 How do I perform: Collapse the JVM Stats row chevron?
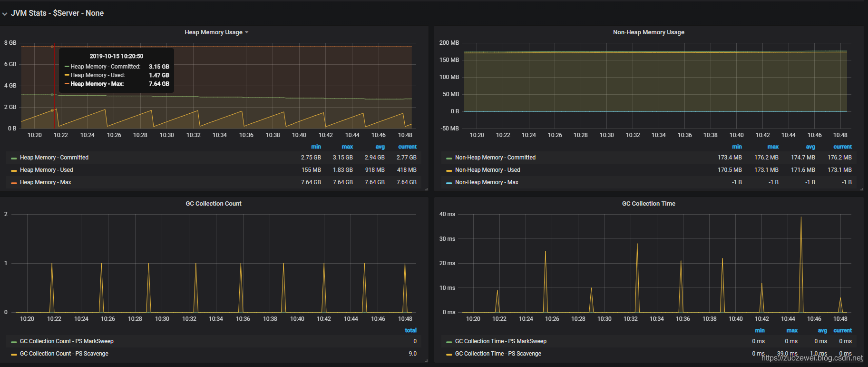(x=5, y=14)
